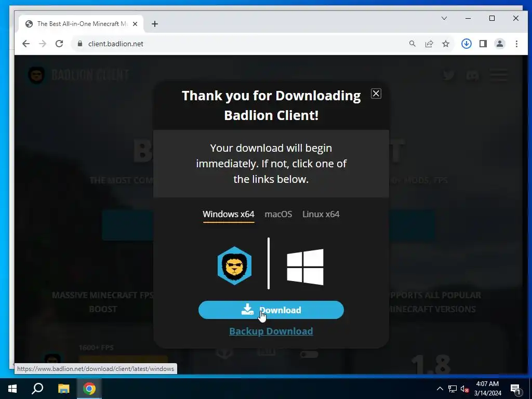Go back in Chrome history
This screenshot has width=532, height=399.
coord(26,44)
